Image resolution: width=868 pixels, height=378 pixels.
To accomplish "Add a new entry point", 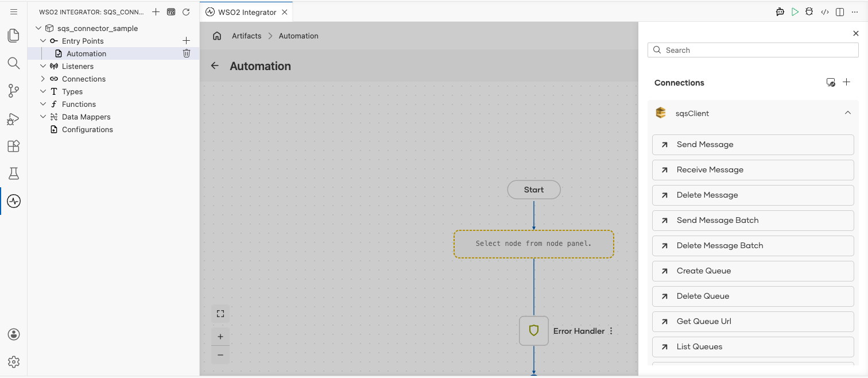I will pyautogui.click(x=186, y=41).
